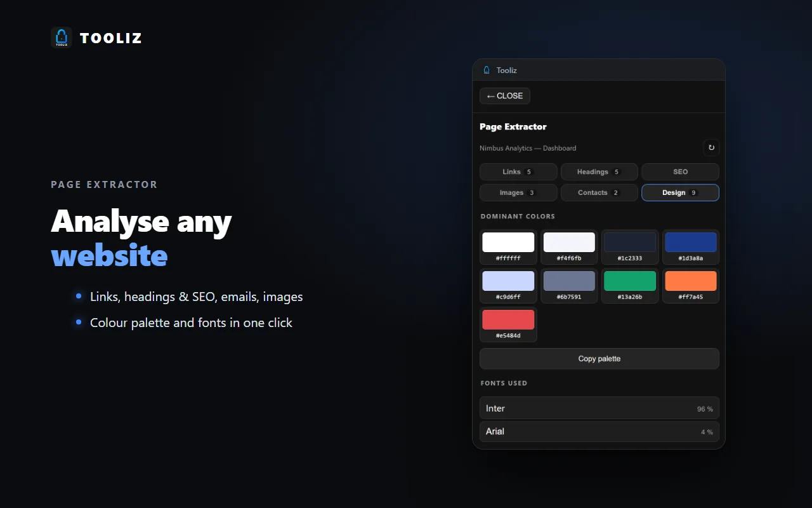Open the Links tab
The height and width of the screenshot is (508, 812).
pos(518,171)
